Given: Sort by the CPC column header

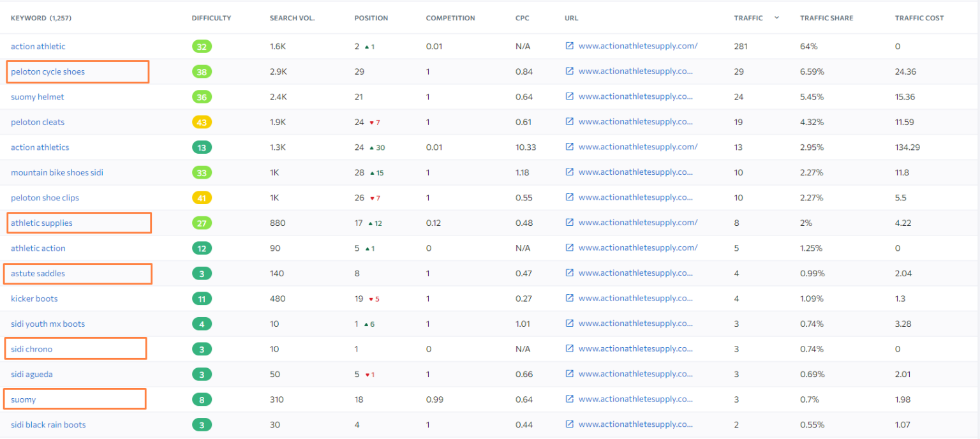Looking at the screenshot, I should coord(522,18).
